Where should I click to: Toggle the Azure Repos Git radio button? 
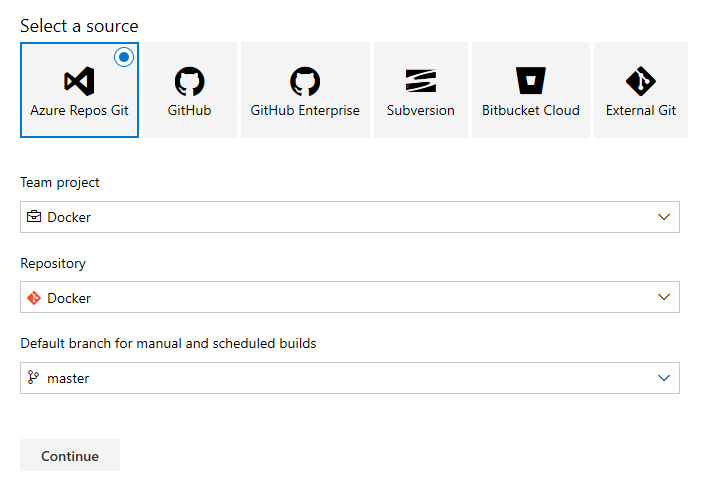[x=124, y=57]
